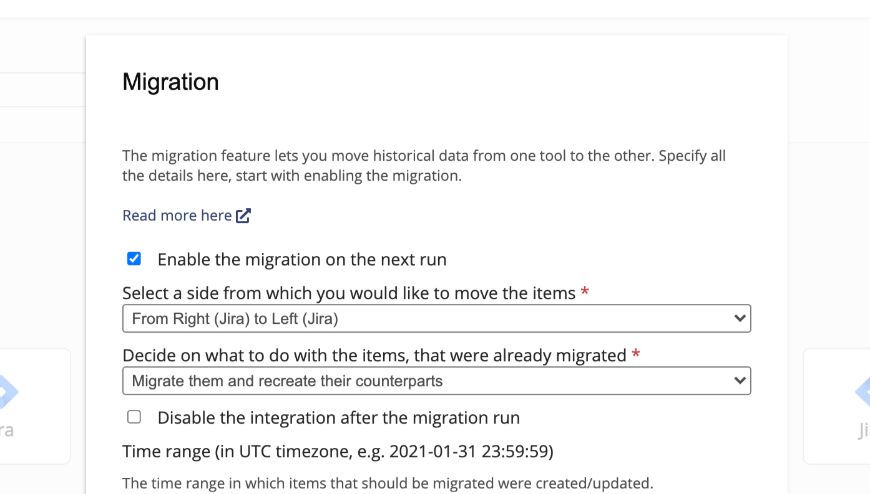Tick the Enable the migration checkbox
Viewport: 870px width, 494px height.
134,259
